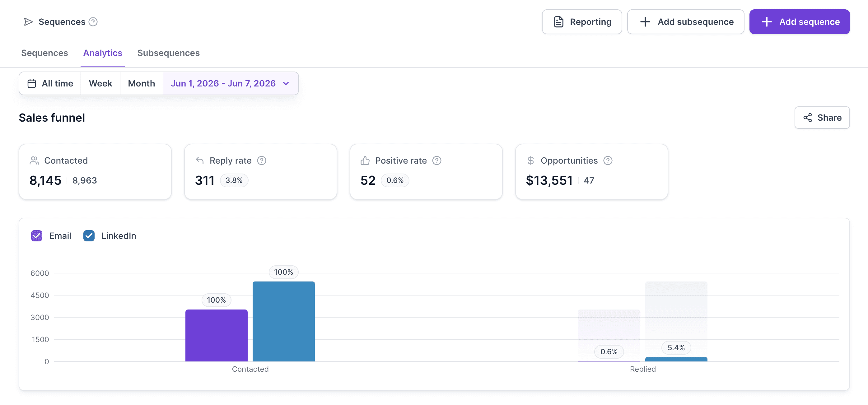This screenshot has height=405, width=868.
Task: Click the blue LinkedIn Replied bar
Action: [x=676, y=359]
